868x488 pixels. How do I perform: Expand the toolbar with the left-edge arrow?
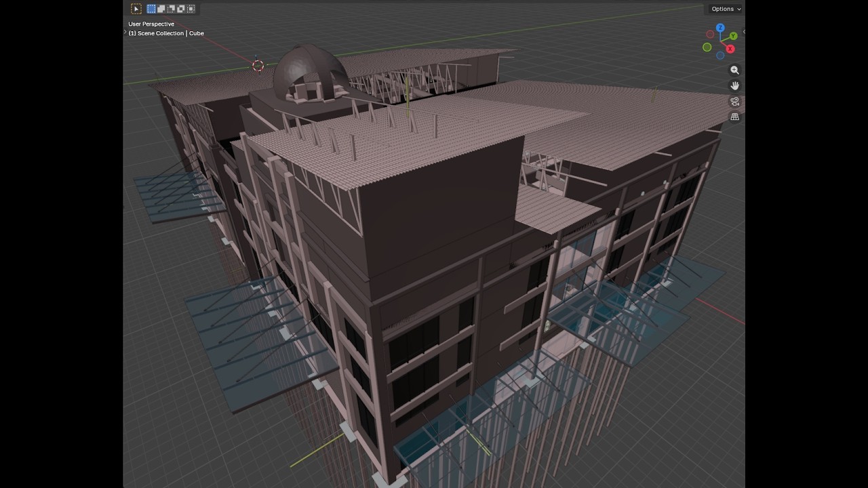coord(125,31)
